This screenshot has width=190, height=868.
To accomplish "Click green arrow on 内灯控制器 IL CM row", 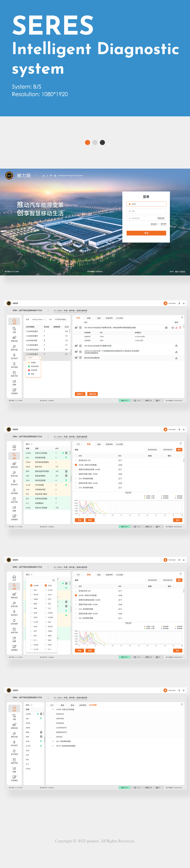I will pos(66,485).
